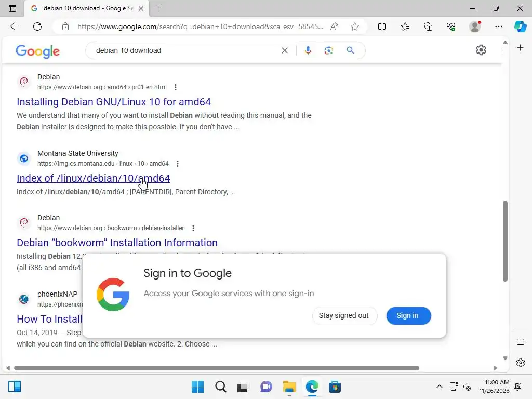Open more options for bookworm debian-installer result
Image resolution: width=532 pixels, height=399 pixels.
pos(193,228)
